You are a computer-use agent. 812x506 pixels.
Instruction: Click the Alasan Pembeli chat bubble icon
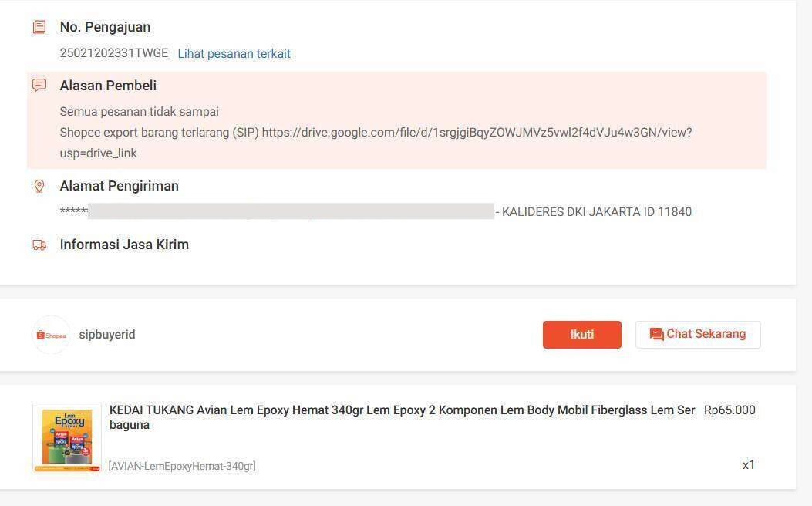(x=39, y=86)
